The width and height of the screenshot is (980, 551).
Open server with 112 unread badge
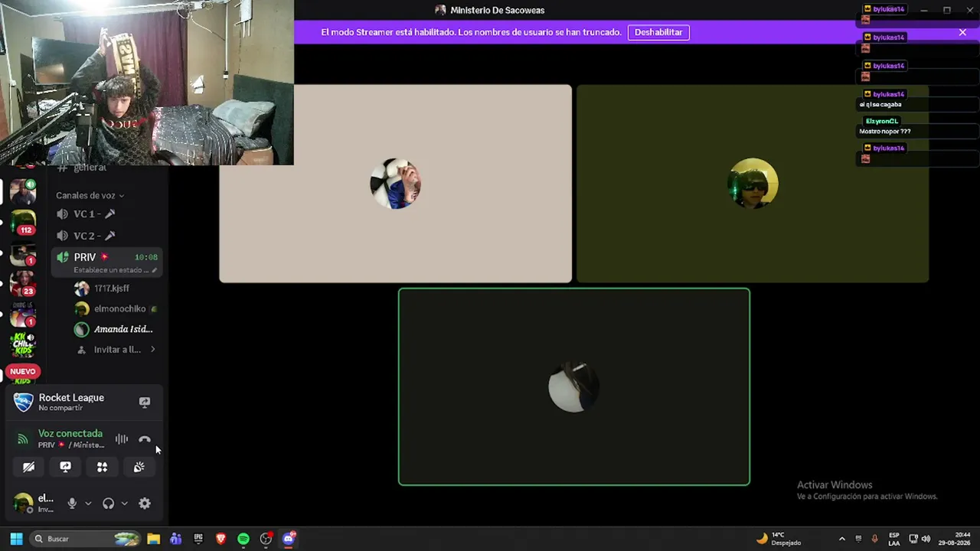[x=23, y=222]
